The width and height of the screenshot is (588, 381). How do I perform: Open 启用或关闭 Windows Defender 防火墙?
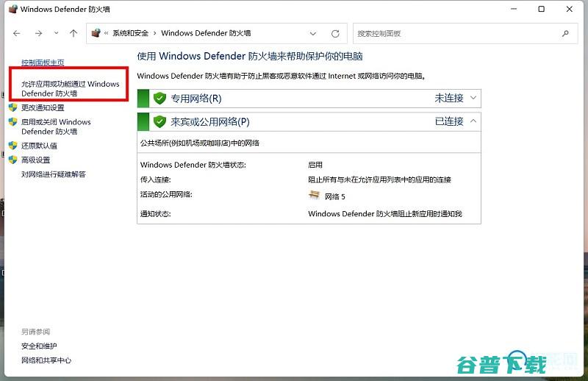(56, 127)
